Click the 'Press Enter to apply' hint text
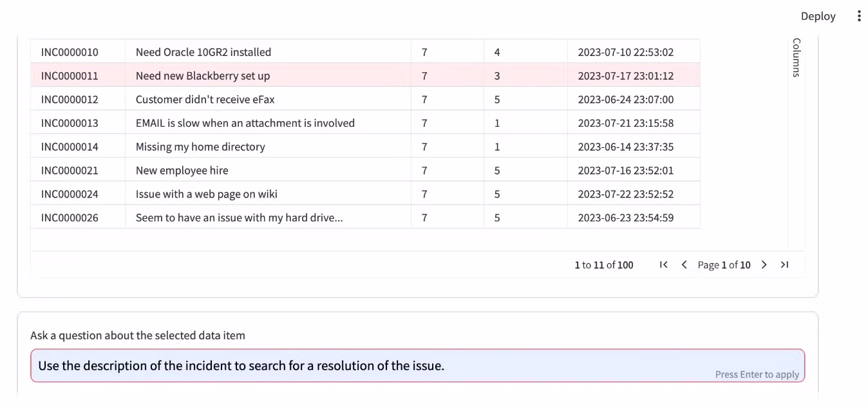Viewport: 868px width, 408px height. [x=757, y=373]
